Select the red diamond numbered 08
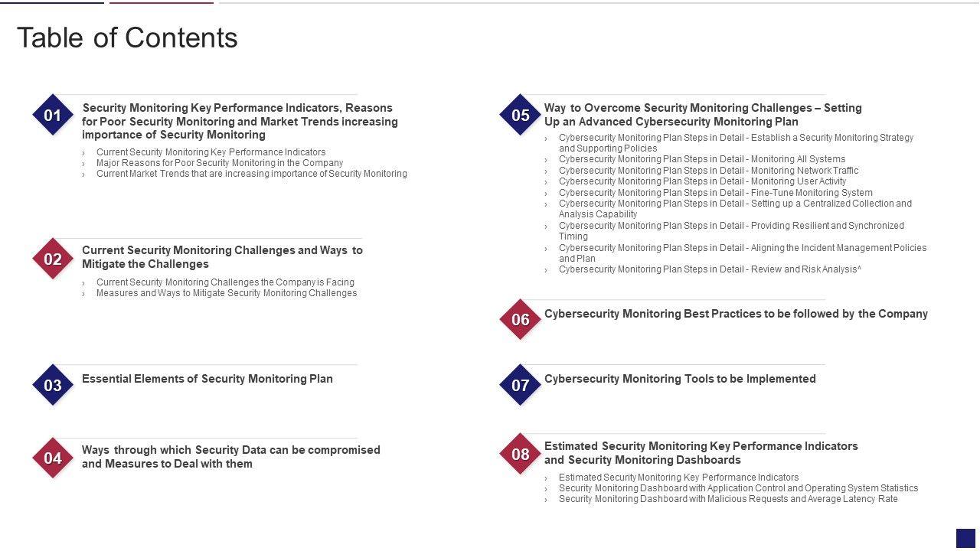Screen dimensions: 980x551 point(521,454)
